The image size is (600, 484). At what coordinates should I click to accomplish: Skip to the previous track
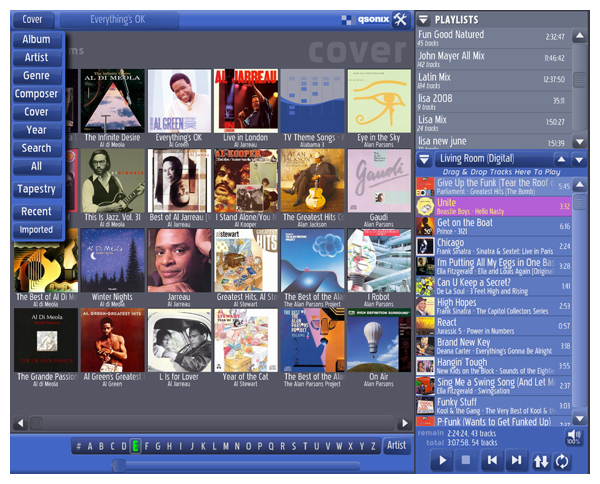point(492,460)
